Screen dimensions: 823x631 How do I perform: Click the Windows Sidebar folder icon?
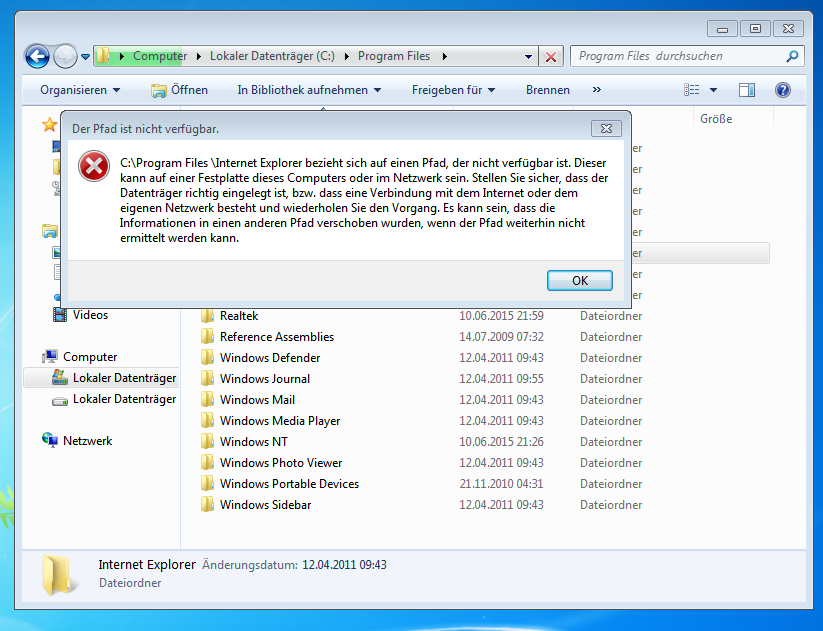207,504
